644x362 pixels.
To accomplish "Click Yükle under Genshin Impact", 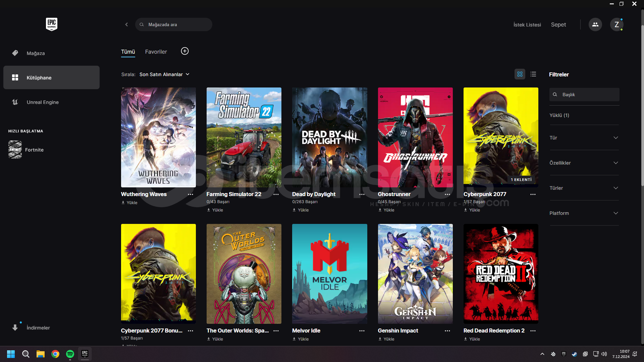I will tap(386, 339).
